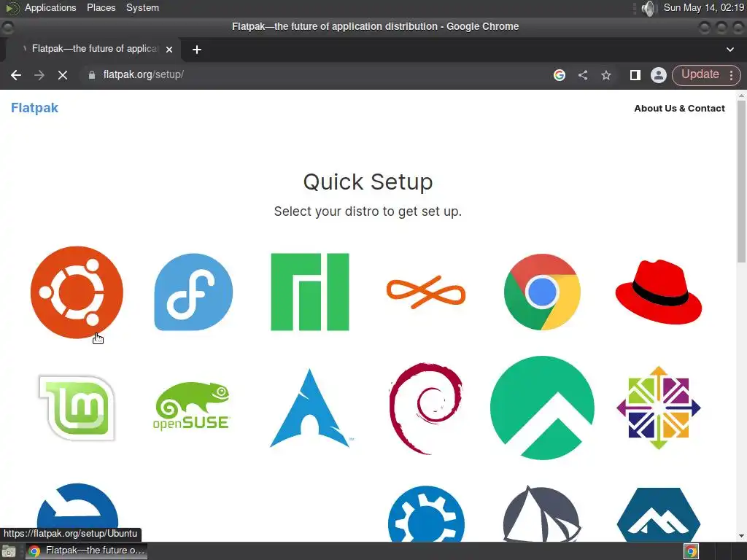Open the Google icon in address bar

(x=560, y=75)
